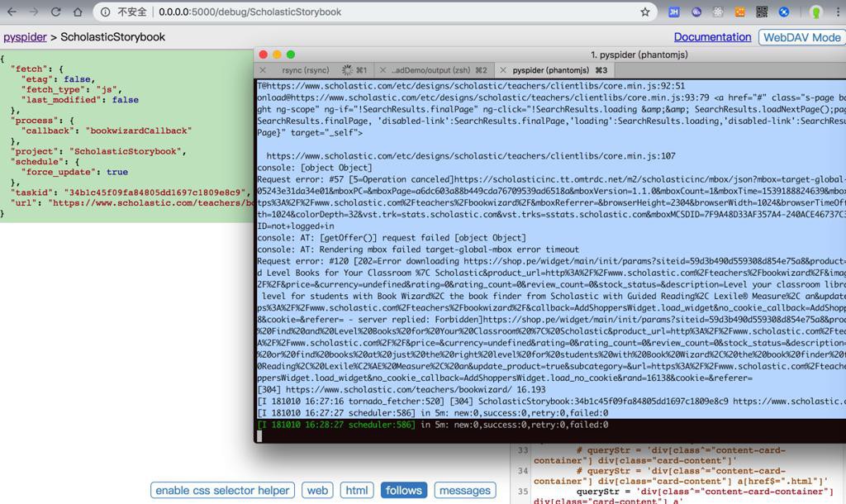The image size is (846, 504).
Task: Go back with the browser back arrow
Action: [12, 12]
